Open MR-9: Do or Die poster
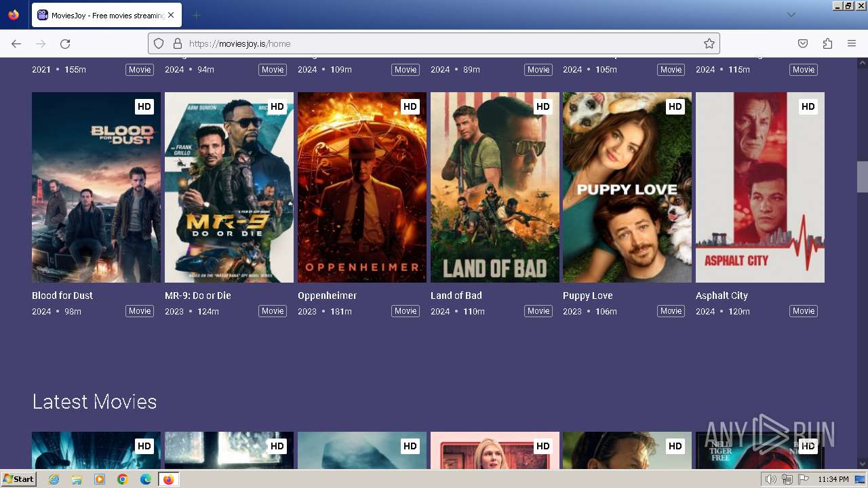Image resolution: width=868 pixels, height=488 pixels. (x=229, y=187)
